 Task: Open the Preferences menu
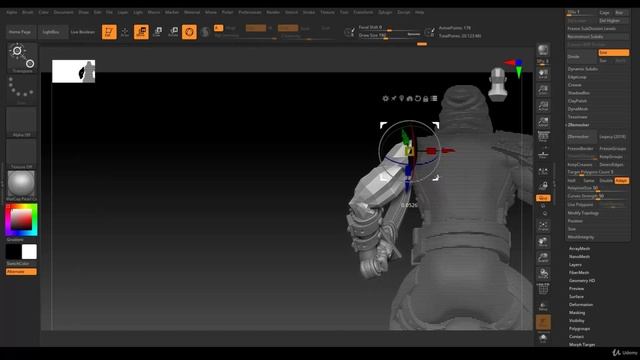click(x=250, y=12)
